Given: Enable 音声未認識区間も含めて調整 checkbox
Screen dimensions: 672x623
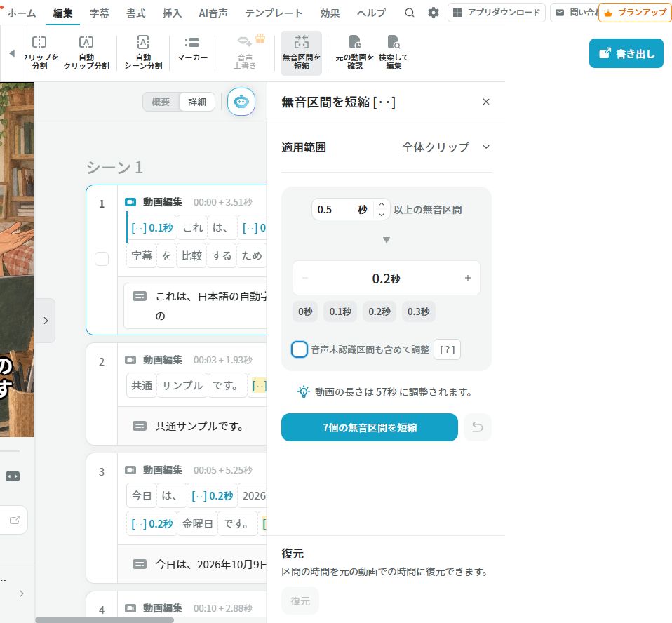Looking at the screenshot, I should point(299,349).
